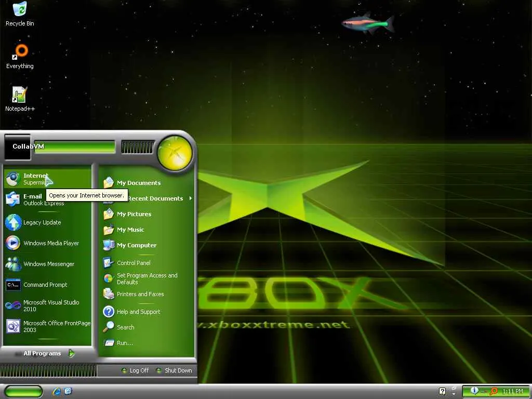Click the help question mark taskbar icon
This screenshot has height=399, width=532.
coord(442,391)
